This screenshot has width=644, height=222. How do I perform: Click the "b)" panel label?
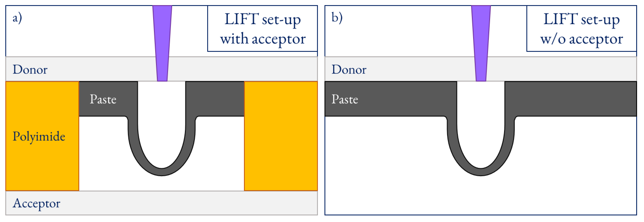[x=337, y=18]
